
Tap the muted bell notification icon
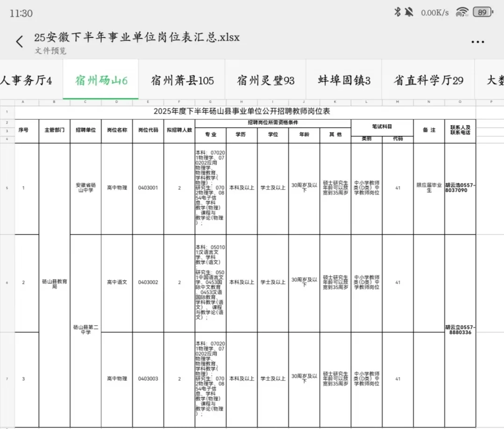[x=409, y=12]
